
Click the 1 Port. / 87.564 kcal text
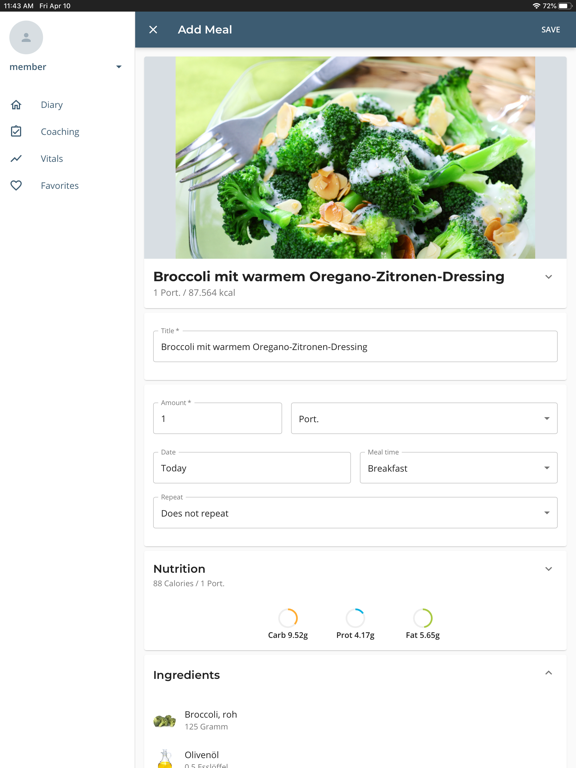[x=194, y=292]
